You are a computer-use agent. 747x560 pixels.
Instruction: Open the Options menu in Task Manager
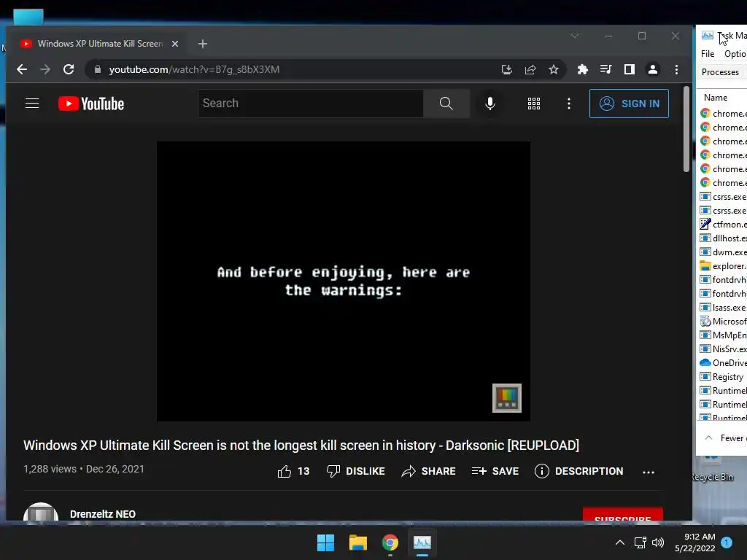pyautogui.click(x=735, y=54)
